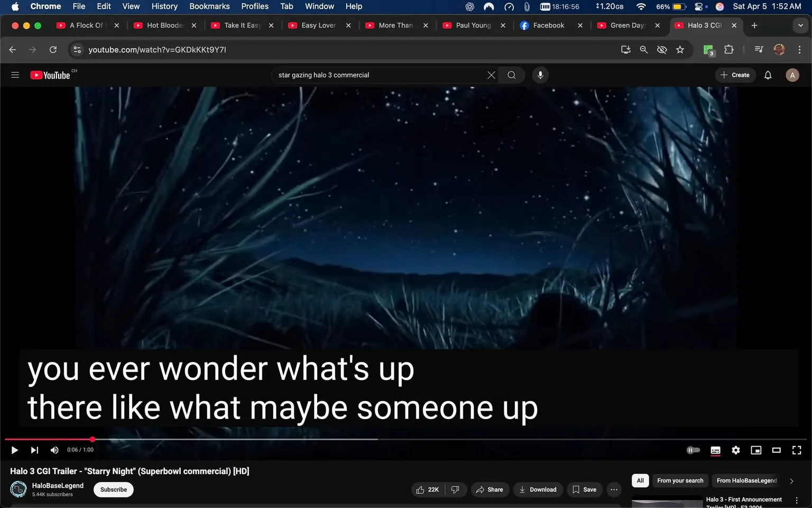Viewport: 812px width, 508px height.
Task: Open the tab search dropdown in Chrome
Action: coord(800,25)
